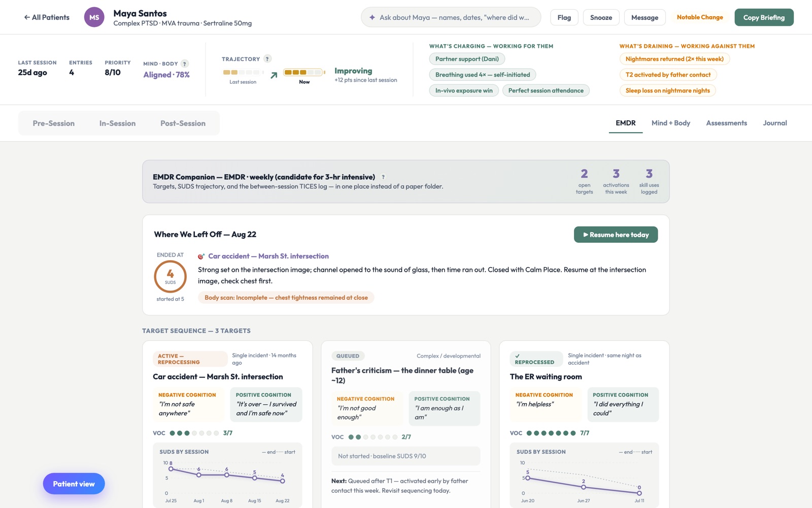
Task: Go back to All Patients
Action: tap(47, 17)
